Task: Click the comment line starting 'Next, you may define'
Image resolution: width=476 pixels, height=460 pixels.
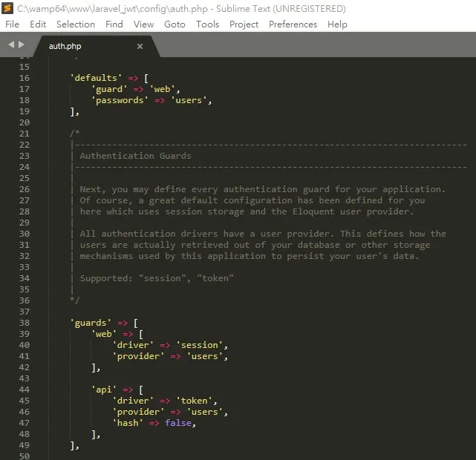Action: click(263, 189)
